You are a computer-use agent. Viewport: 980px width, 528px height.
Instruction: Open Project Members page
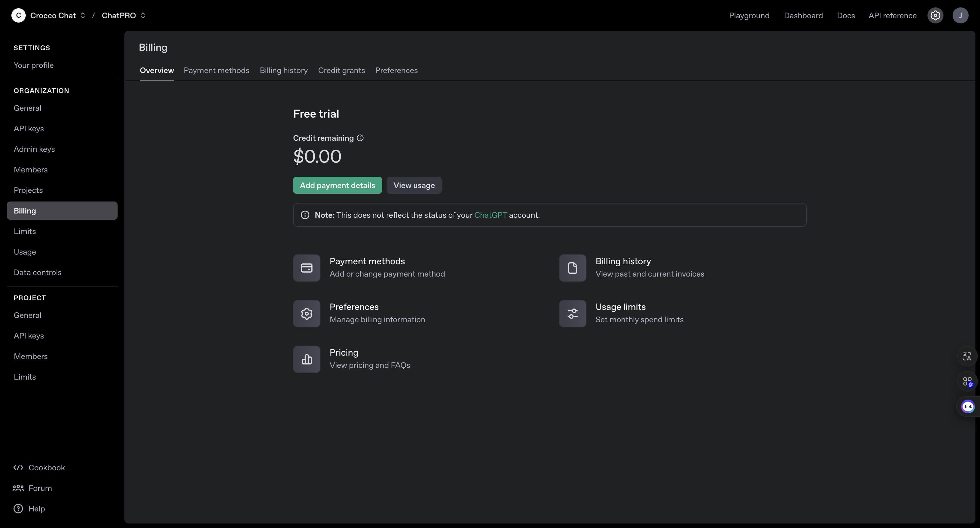point(62,356)
